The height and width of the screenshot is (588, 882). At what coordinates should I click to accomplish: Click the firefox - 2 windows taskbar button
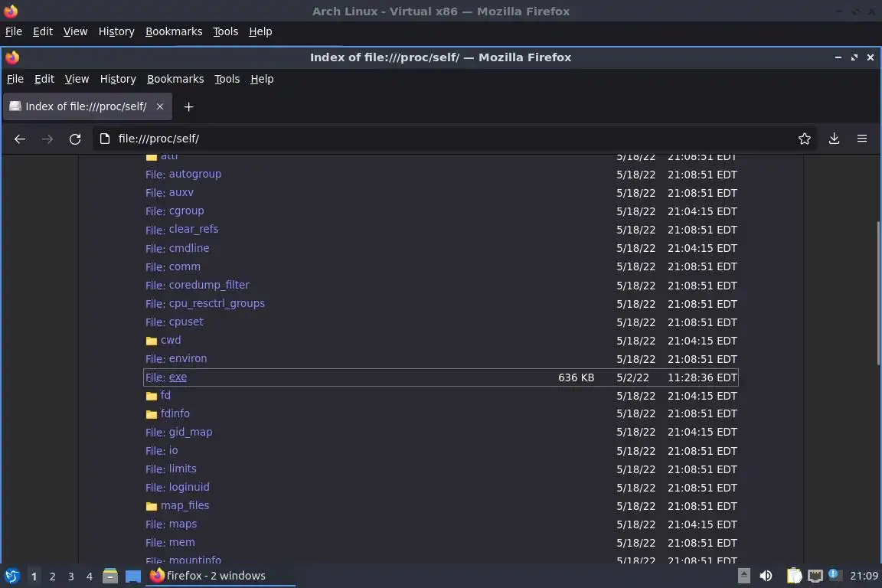point(220,577)
